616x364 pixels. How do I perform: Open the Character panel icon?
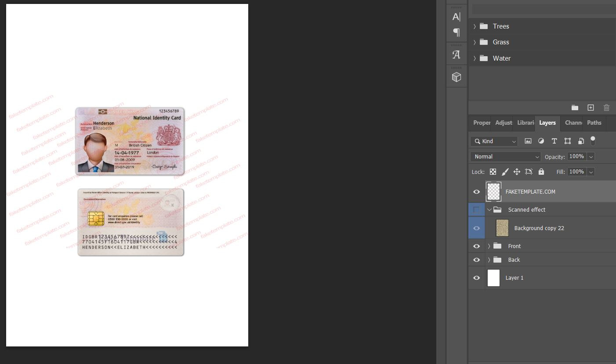tap(456, 17)
